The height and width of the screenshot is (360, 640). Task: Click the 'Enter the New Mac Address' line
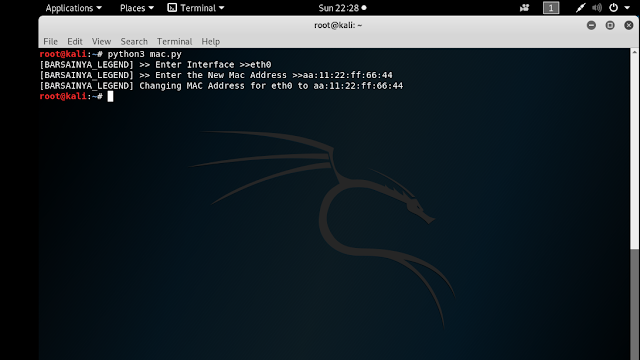[x=216, y=75]
